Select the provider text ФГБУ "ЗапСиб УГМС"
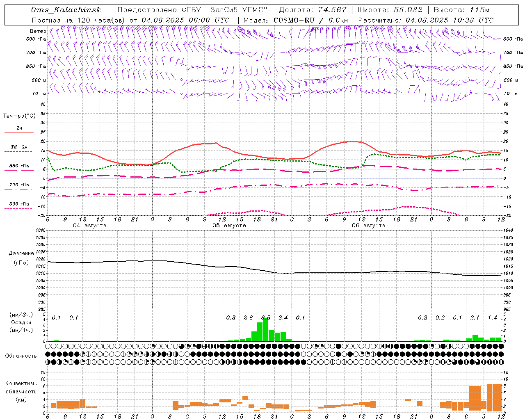525x420 pixels. [224, 10]
